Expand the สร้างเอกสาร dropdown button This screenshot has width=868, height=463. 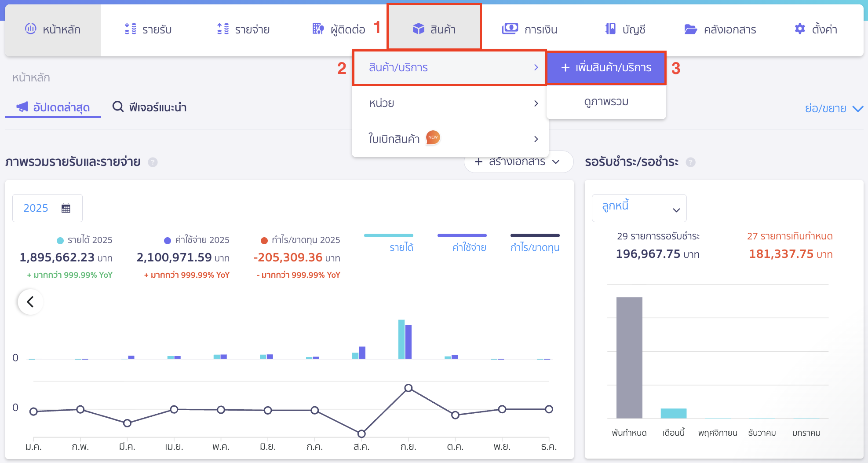518,162
